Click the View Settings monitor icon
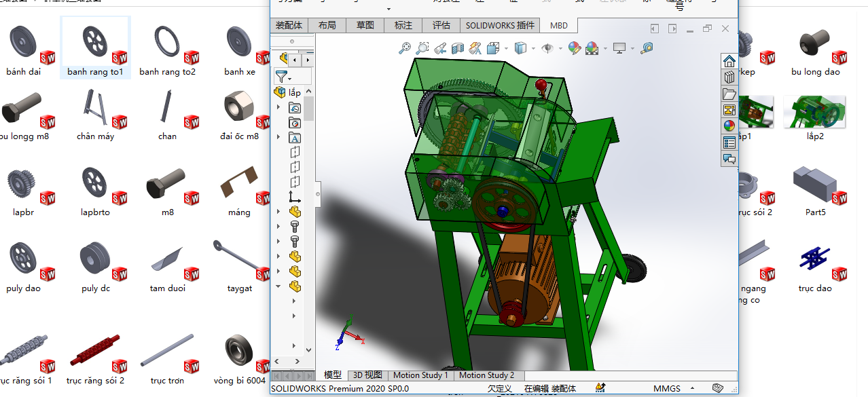 pyautogui.click(x=619, y=48)
